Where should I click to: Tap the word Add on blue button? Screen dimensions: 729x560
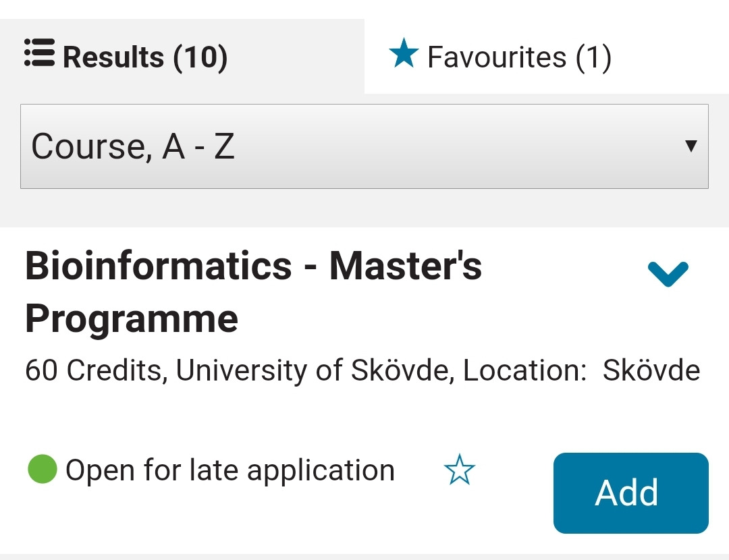click(x=627, y=493)
